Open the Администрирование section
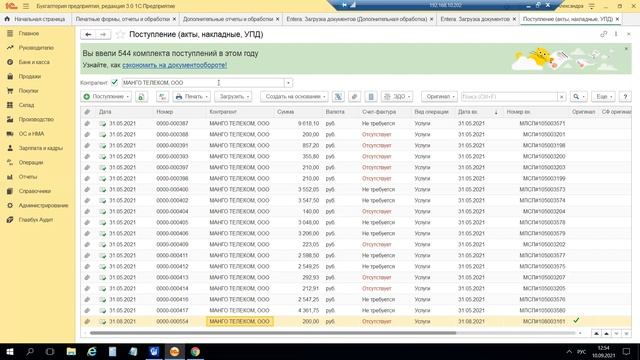This screenshot has height=360, width=640. pos(43,205)
